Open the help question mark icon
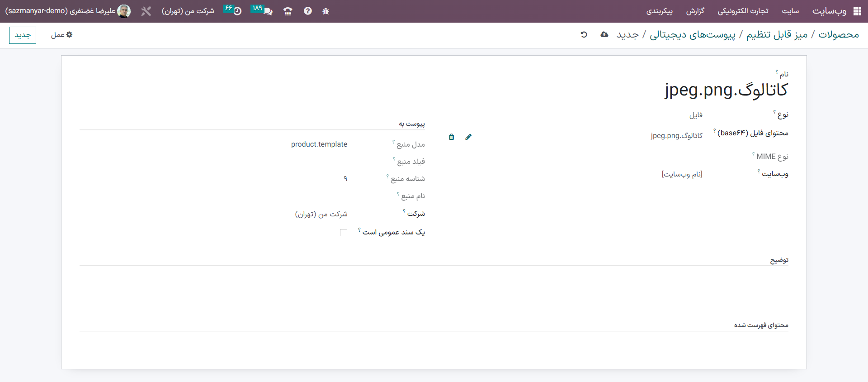Image resolution: width=868 pixels, height=382 pixels. [x=308, y=11]
